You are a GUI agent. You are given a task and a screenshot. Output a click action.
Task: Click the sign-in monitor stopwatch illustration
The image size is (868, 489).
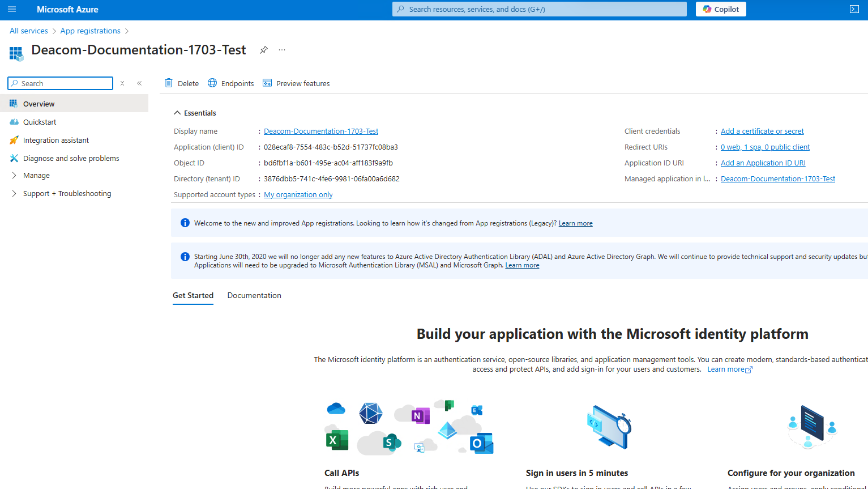click(609, 427)
